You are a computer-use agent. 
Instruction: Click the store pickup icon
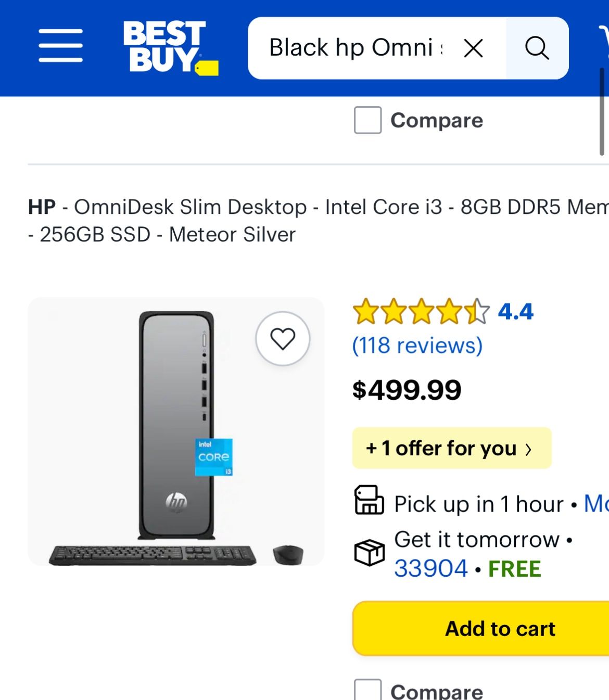click(x=369, y=501)
